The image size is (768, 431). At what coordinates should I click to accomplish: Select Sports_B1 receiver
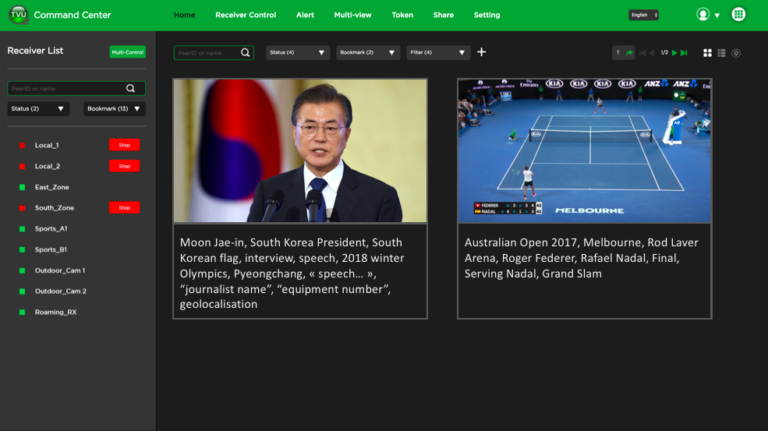(x=51, y=250)
